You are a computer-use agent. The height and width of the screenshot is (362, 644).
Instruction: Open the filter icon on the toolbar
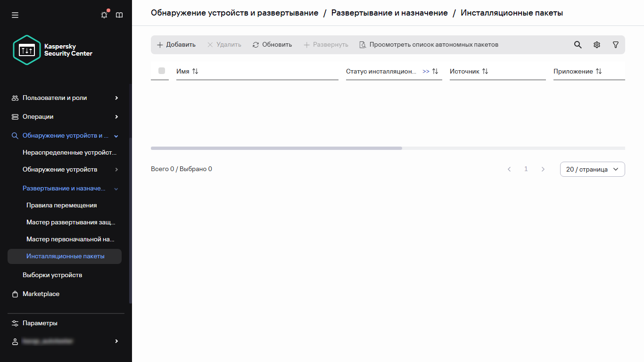pos(615,44)
